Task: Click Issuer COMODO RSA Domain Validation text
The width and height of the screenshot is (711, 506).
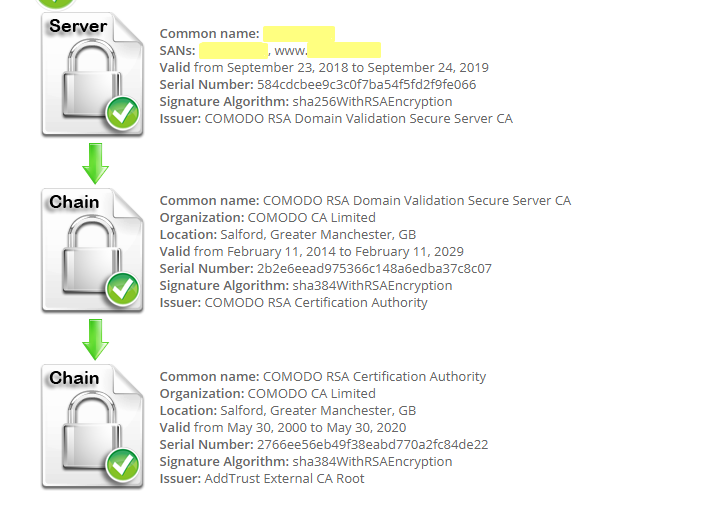Action: (336, 118)
